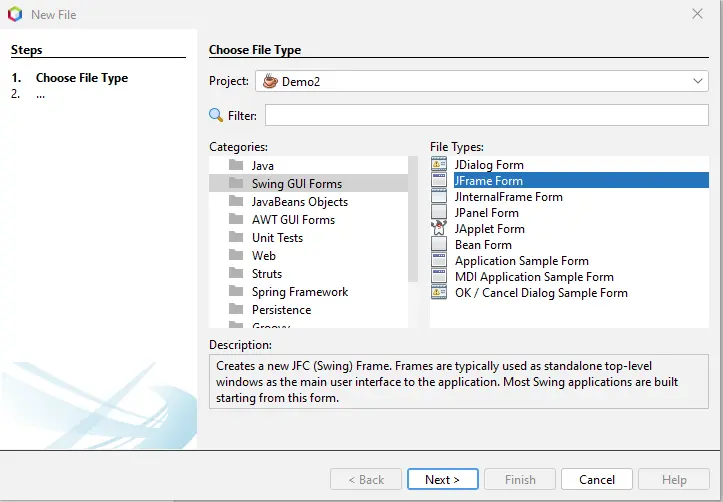Click the Spring Framework folder icon
Image resolution: width=723 pixels, height=502 pixels.
point(236,291)
